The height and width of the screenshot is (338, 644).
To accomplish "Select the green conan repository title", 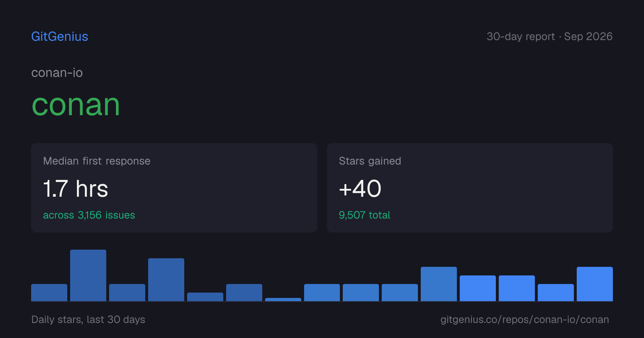I will (x=75, y=105).
